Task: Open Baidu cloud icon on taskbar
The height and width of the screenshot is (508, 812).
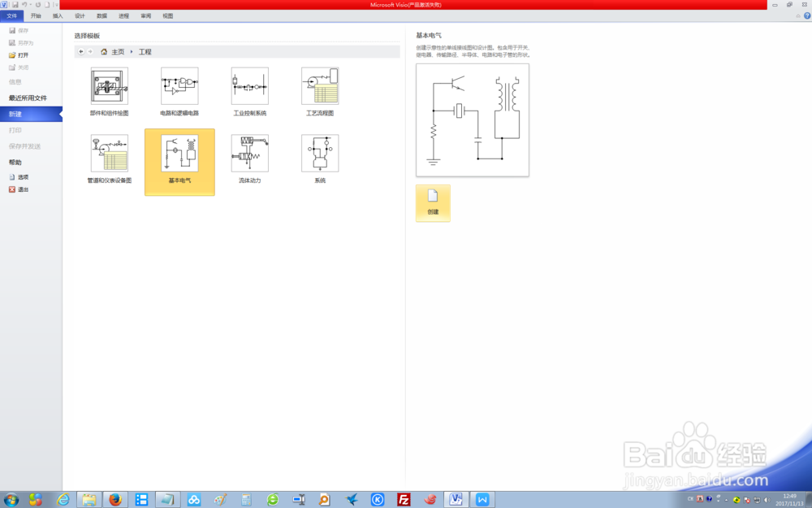Action: click(194, 500)
